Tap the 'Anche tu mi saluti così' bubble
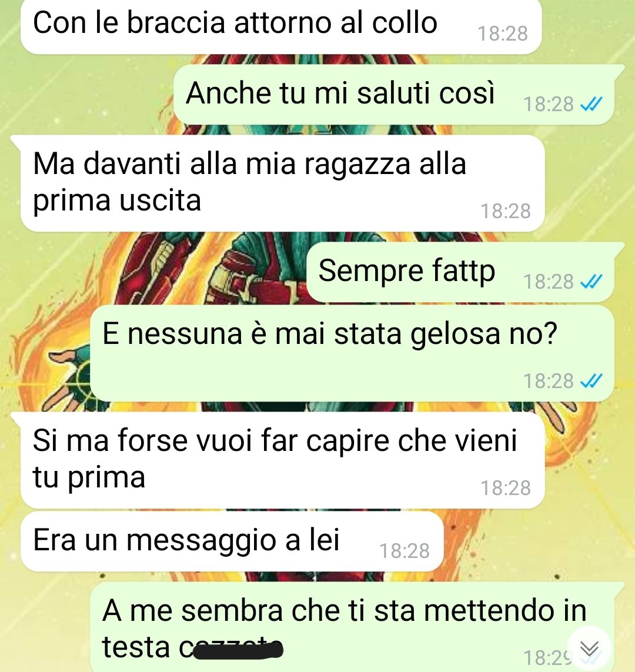The image size is (635, 672). pyautogui.click(x=393, y=95)
